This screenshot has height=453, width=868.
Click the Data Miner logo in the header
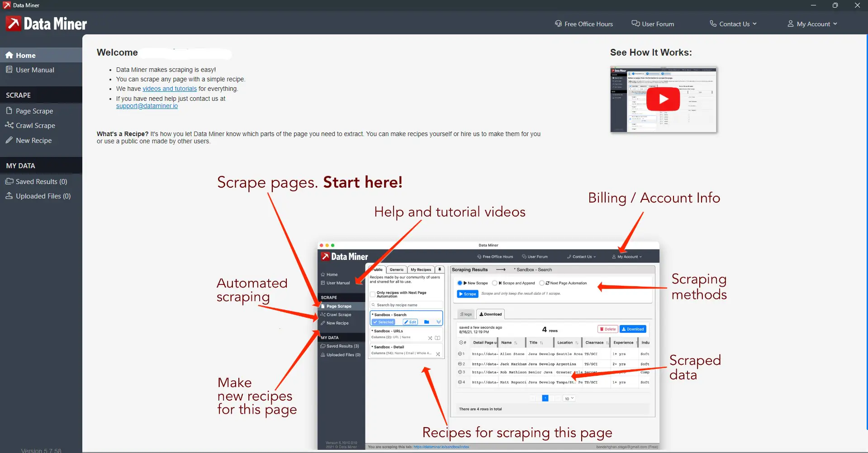[x=46, y=24]
